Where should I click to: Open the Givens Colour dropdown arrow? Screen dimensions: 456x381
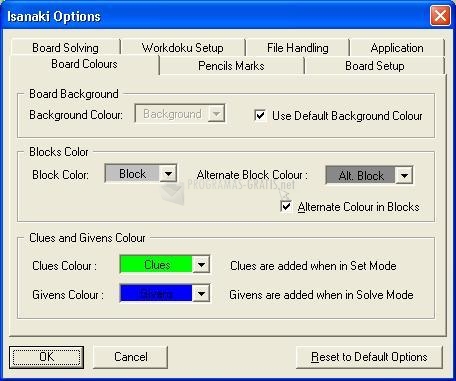click(x=201, y=294)
